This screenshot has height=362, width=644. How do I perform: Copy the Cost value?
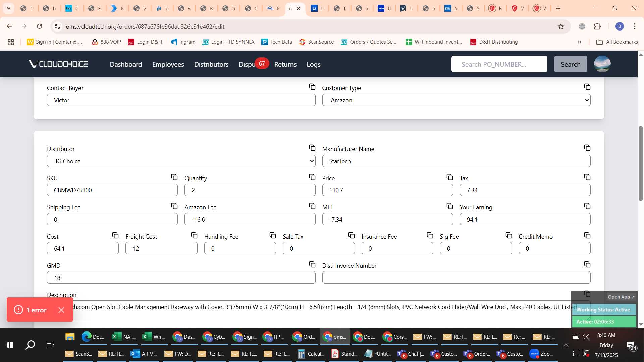115,236
